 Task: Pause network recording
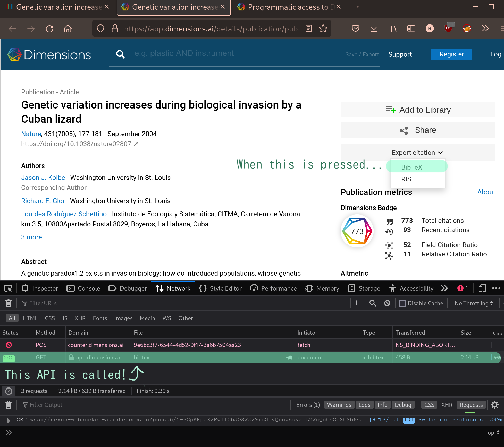(x=358, y=303)
